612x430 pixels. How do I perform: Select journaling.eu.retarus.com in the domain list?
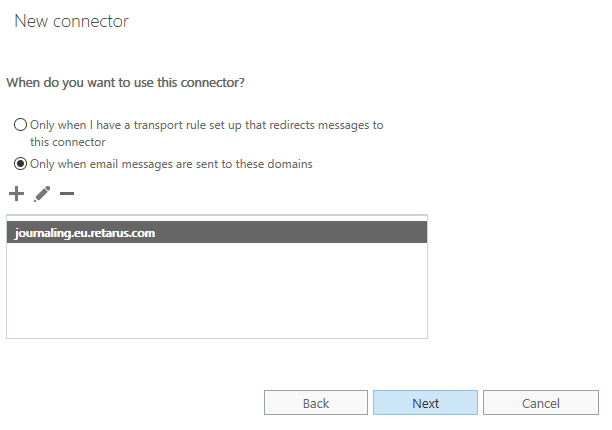click(x=85, y=233)
